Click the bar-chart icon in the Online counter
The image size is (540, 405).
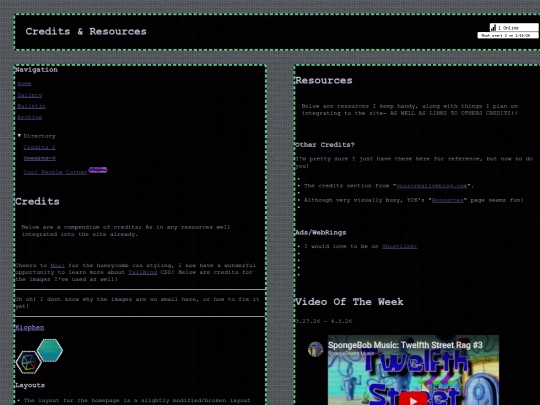(x=493, y=28)
